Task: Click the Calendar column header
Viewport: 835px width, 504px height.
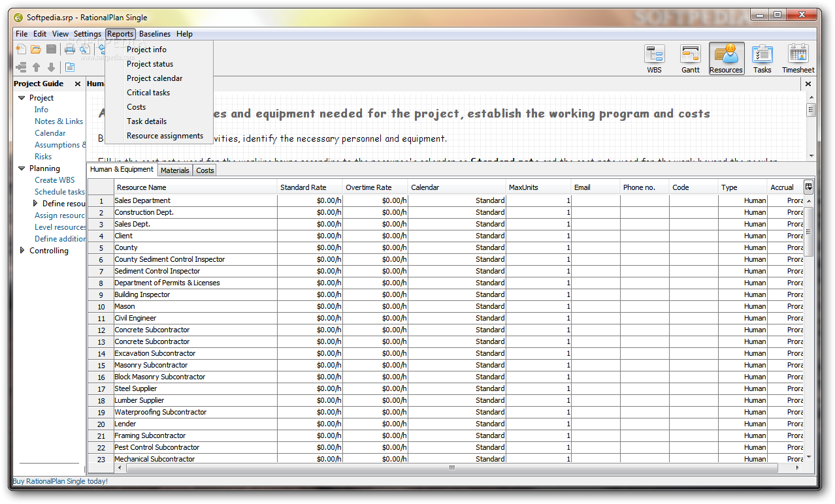Action: point(457,187)
